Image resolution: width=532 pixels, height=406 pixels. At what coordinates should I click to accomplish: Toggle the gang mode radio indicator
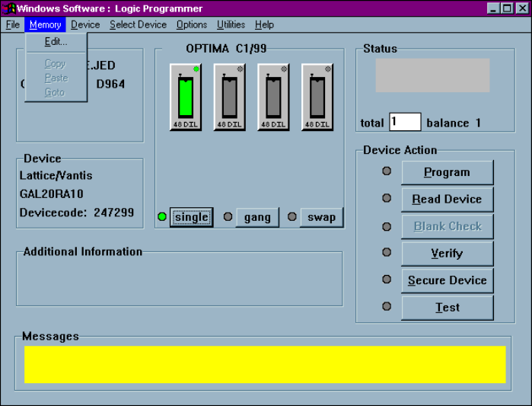click(228, 217)
